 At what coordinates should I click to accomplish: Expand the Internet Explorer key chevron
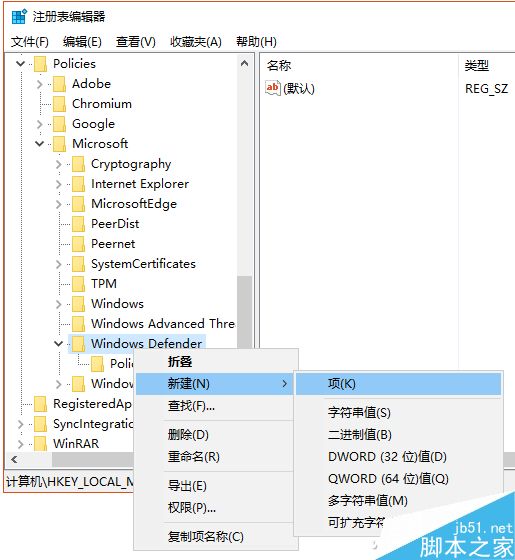(x=59, y=184)
